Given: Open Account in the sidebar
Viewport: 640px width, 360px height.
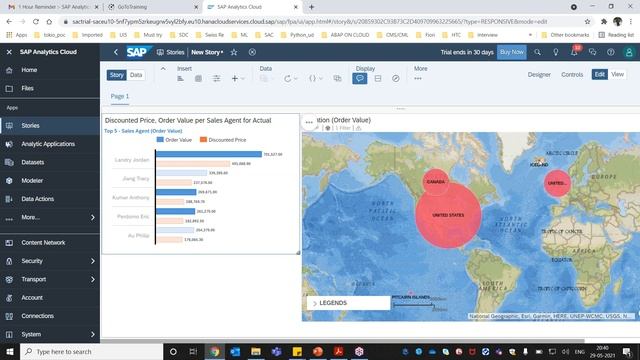Looking at the screenshot, I should pyautogui.click(x=50, y=298).
